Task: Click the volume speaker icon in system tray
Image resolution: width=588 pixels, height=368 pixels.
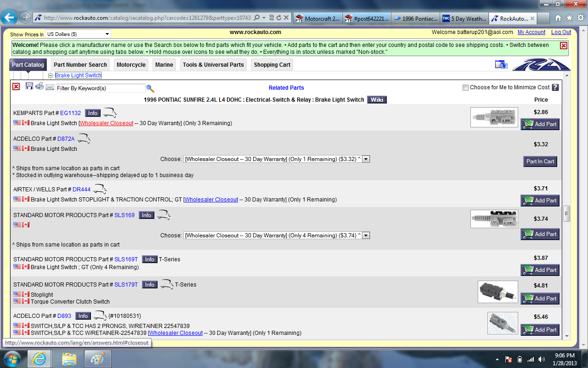Action: (542, 359)
